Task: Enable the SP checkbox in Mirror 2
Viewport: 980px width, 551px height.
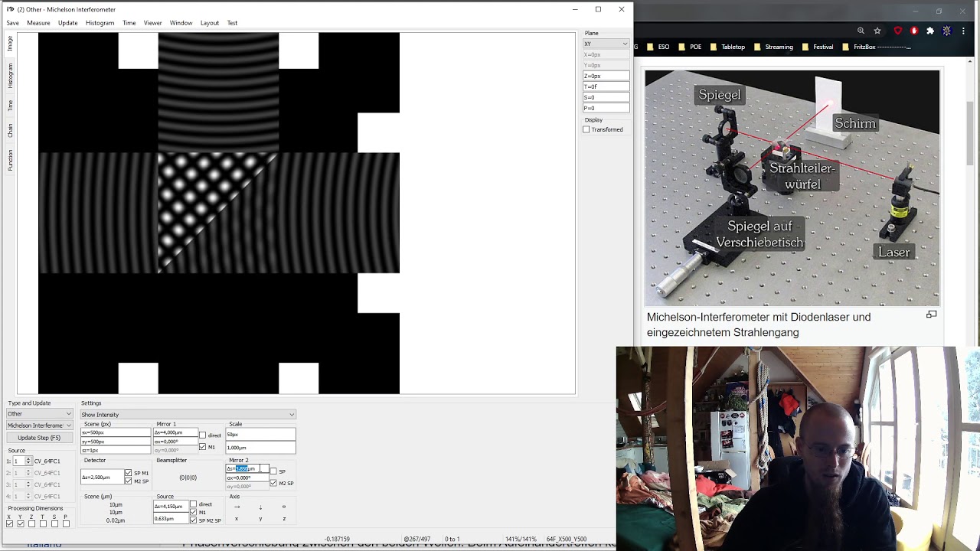Action: (273, 471)
